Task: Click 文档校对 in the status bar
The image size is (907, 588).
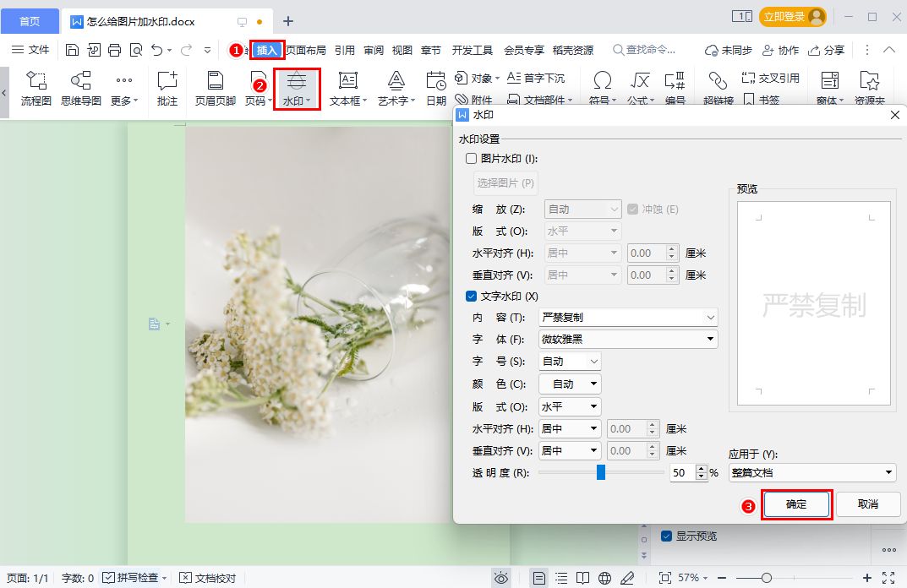Action: 208,578
